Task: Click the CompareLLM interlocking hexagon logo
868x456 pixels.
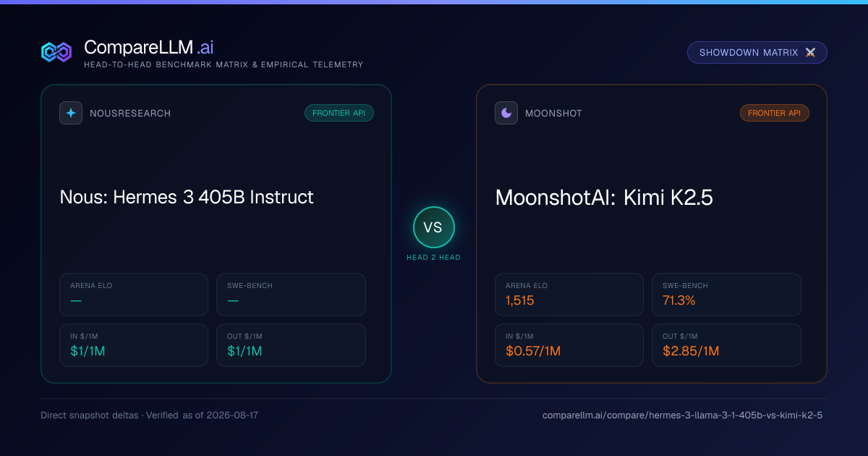Action: tap(56, 52)
